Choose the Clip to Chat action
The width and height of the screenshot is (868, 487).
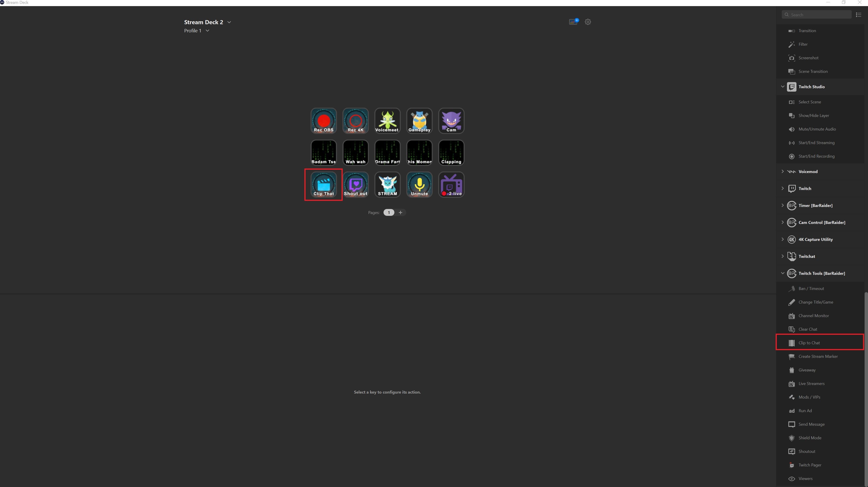click(820, 343)
